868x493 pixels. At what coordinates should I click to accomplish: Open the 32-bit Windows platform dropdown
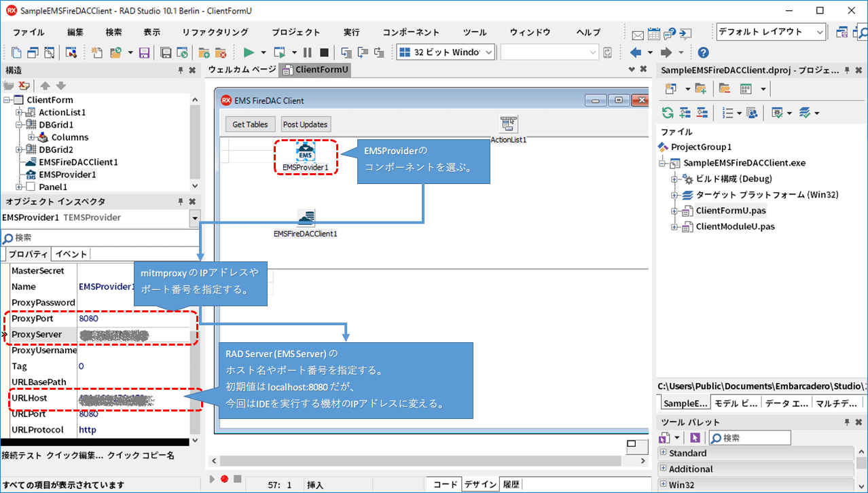pyautogui.click(x=488, y=52)
